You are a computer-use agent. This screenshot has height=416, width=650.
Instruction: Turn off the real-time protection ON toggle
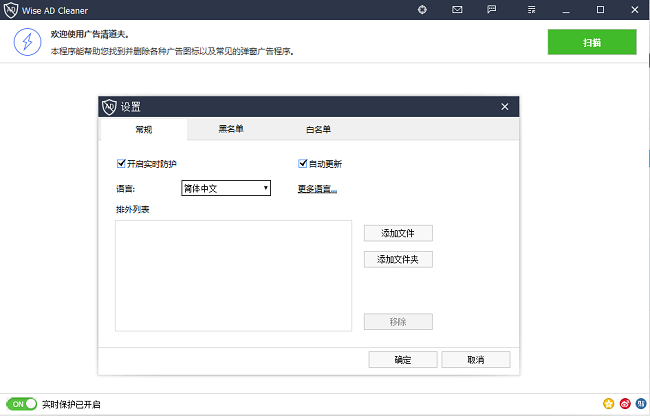(23, 405)
